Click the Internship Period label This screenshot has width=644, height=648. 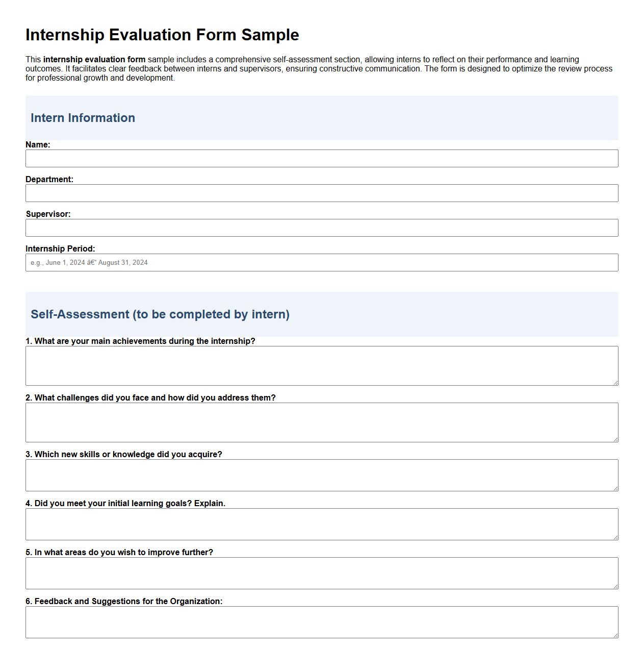pos(60,249)
